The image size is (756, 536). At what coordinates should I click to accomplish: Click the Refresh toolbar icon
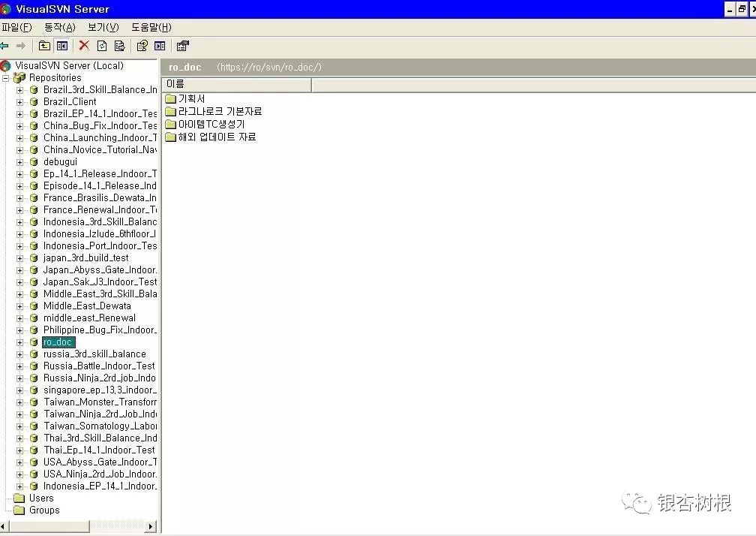pos(102,46)
